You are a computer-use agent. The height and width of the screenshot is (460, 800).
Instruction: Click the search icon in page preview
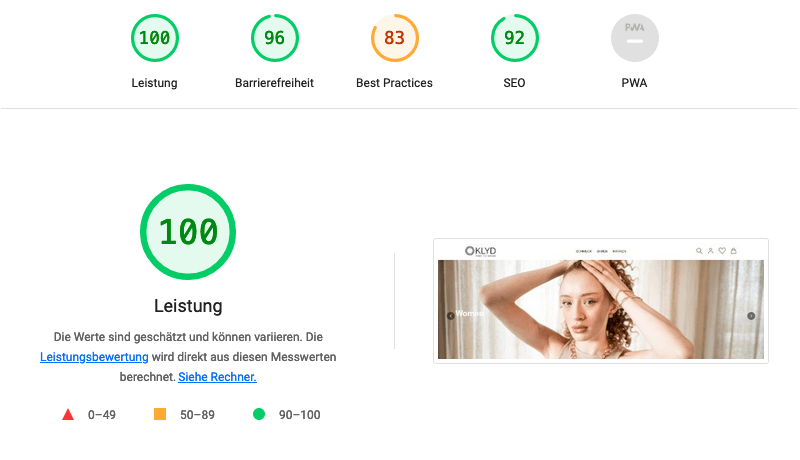[x=699, y=251]
